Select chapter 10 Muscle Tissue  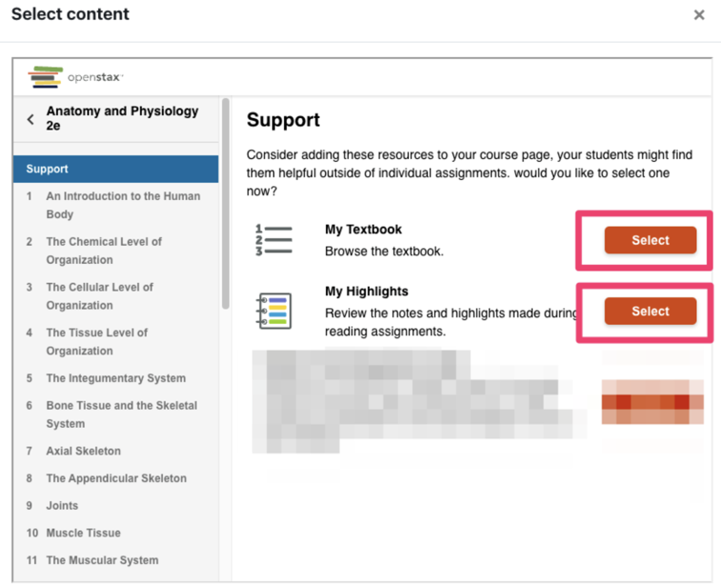[x=83, y=533]
